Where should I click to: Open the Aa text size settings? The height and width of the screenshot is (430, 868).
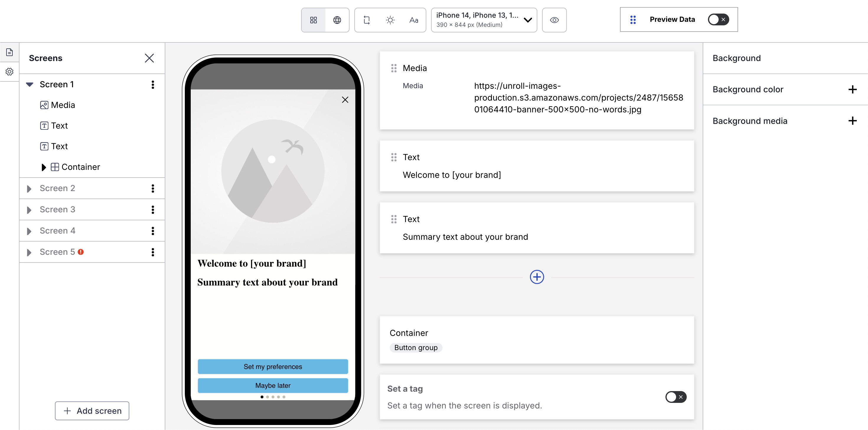414,20
